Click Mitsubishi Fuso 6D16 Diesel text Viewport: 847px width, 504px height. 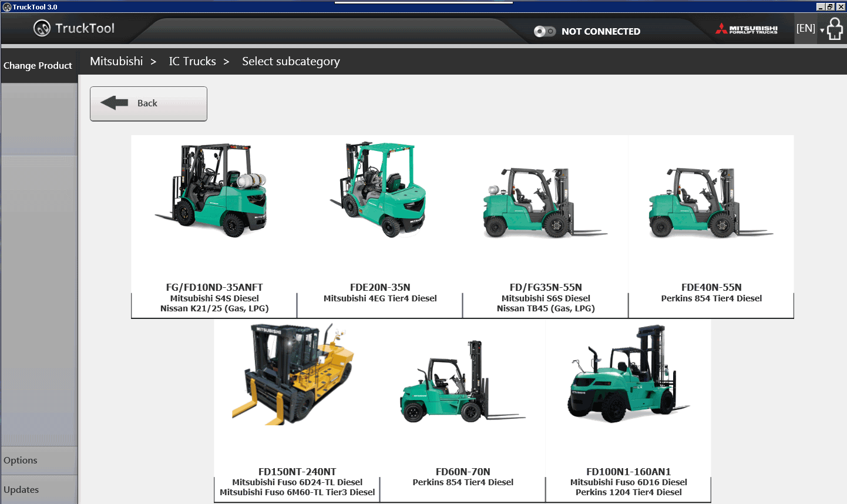(628, 482)
